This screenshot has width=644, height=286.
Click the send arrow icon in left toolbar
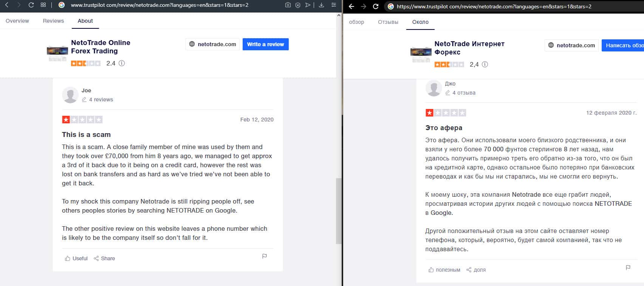308,5
